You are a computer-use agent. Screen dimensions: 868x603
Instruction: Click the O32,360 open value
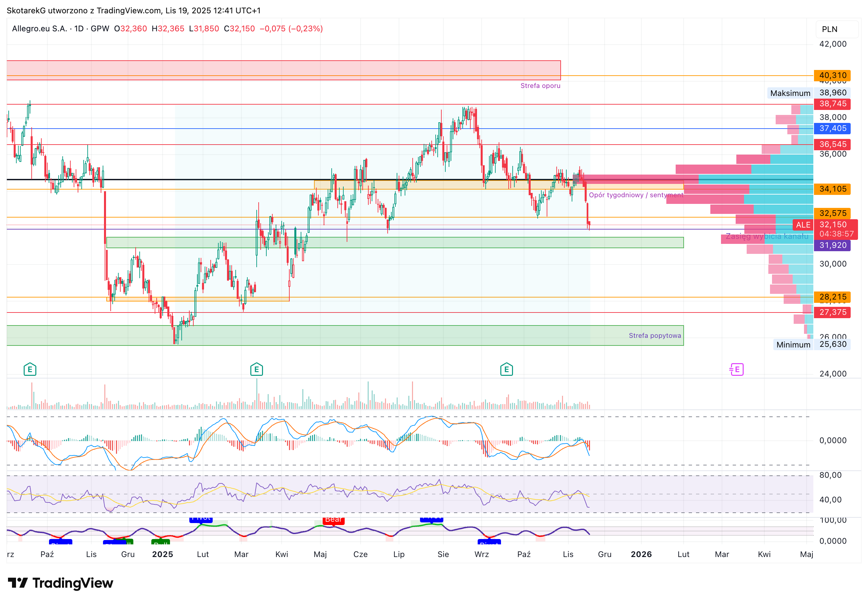click(130, 29)
